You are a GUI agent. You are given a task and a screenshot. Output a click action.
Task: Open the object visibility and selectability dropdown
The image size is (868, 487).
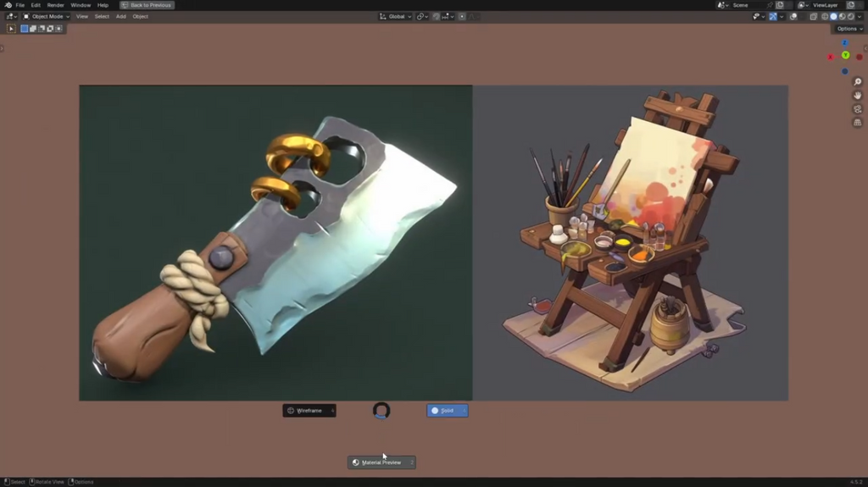(759, 17)
